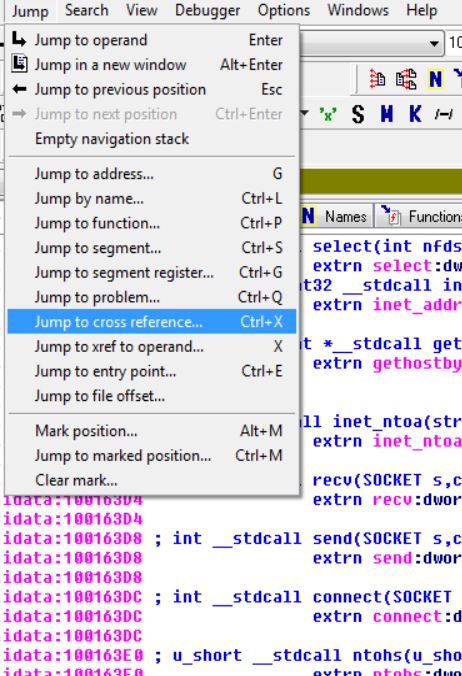Screen dimensions: 462x676
Task: Switch to the Functions tab
Action: pyautogui.click(x=420, y=216)
